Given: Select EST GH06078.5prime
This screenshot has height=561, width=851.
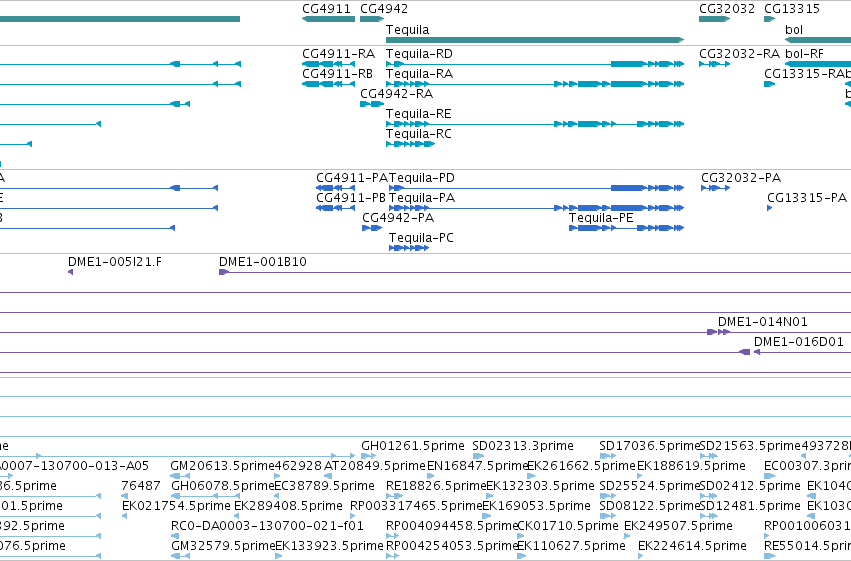Looking at the screenshot, I should click(x=223, y=486).
